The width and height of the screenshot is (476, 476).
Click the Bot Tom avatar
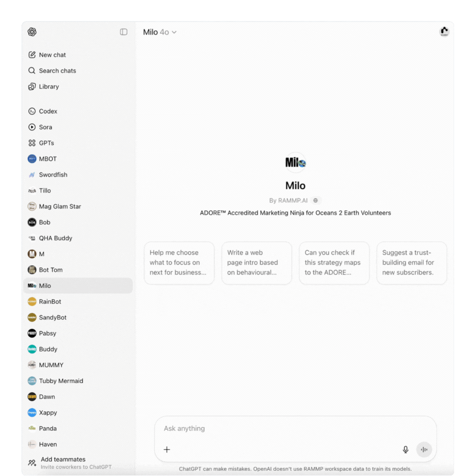point(32,269)
